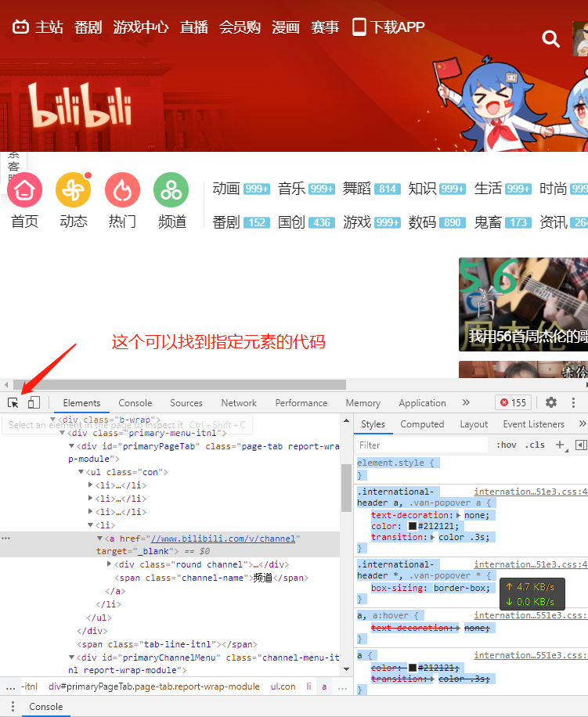Collapse the primaryChannelMenu div node

[72, 657]
